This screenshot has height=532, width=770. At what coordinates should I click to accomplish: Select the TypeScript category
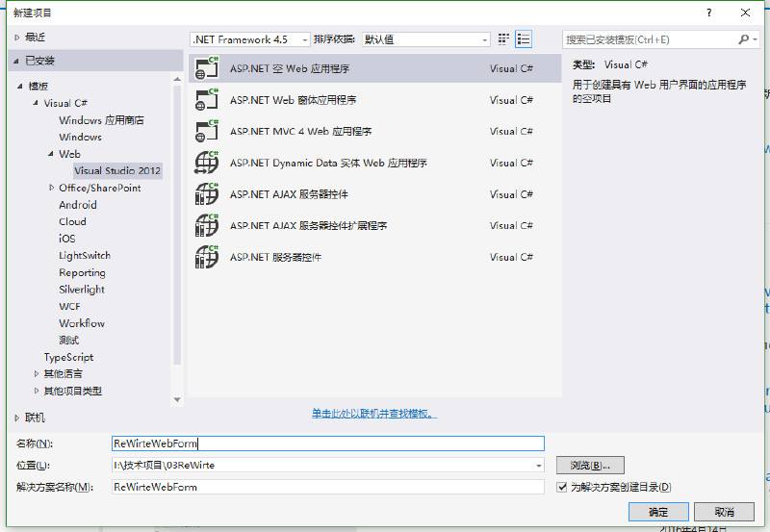(x=68, y=357)
